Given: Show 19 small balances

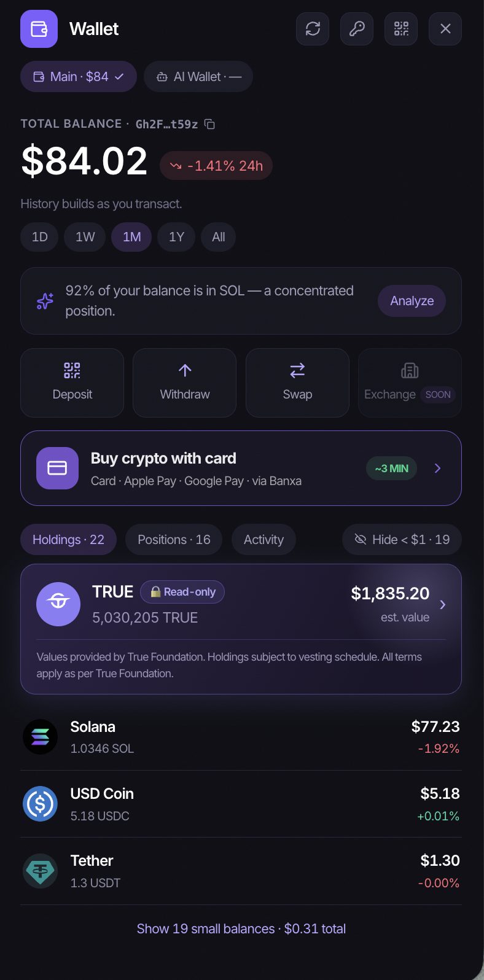Looking at the screenshot, I should point(241,928).
